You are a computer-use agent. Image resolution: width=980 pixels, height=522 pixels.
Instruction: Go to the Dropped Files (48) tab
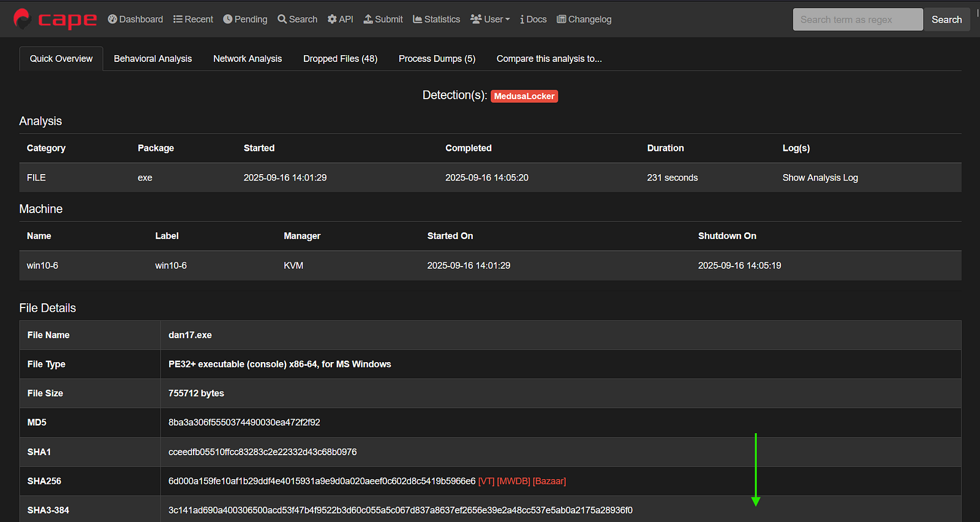point(340,59)
